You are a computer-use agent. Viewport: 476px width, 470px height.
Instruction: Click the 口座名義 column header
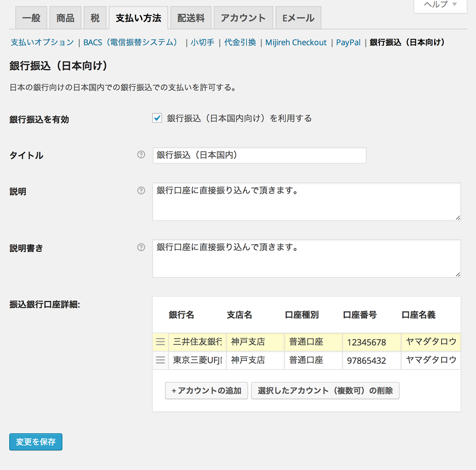click(418, 315)
